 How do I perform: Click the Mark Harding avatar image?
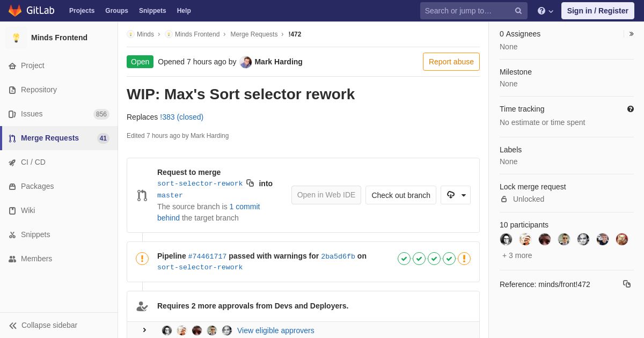[246, 62]
